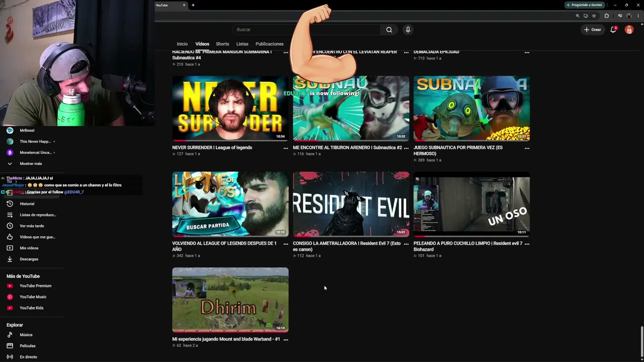Play the NEVER SURRENDER League of Legends thumbnail
This screenshot has height=362, width=644.
(x=230, y=109)
